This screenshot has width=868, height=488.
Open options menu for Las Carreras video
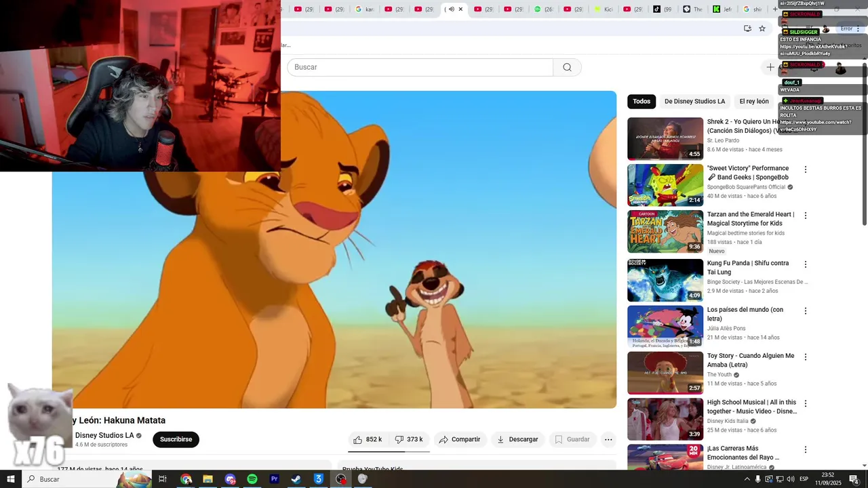tap(806, 449)
